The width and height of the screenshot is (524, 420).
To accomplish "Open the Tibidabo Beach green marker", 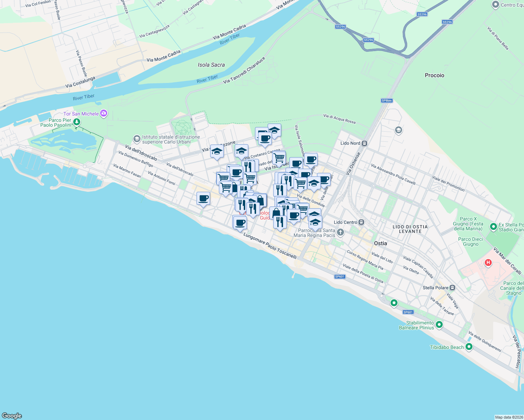I will 469,347.
